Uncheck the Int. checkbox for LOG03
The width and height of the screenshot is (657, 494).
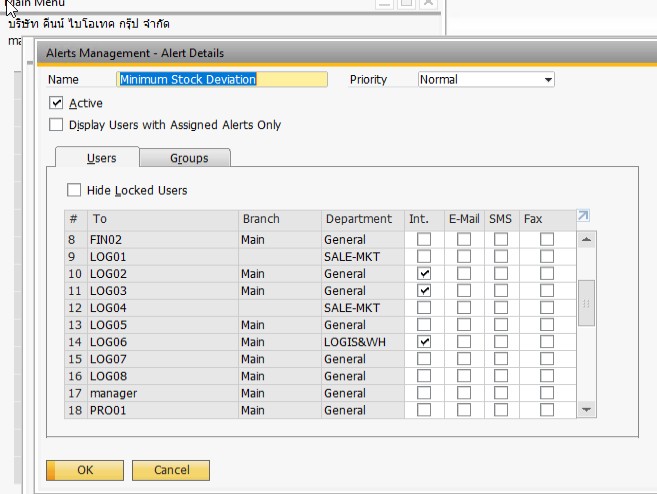424,290
